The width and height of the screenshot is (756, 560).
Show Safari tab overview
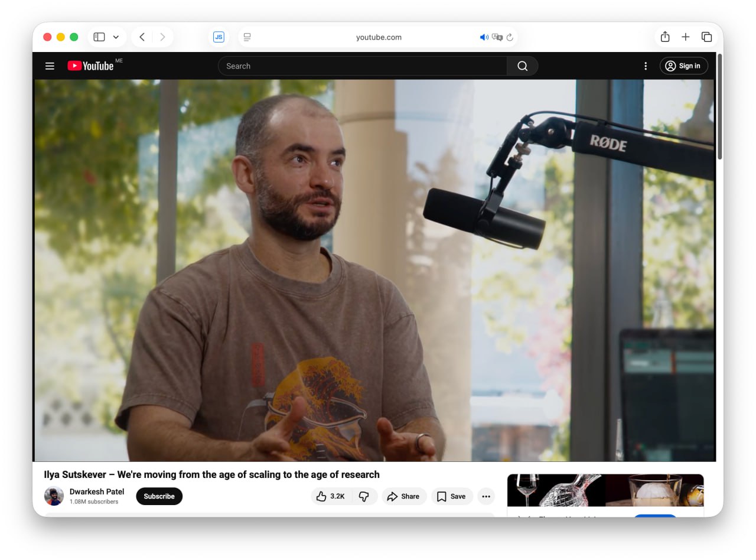706,37
